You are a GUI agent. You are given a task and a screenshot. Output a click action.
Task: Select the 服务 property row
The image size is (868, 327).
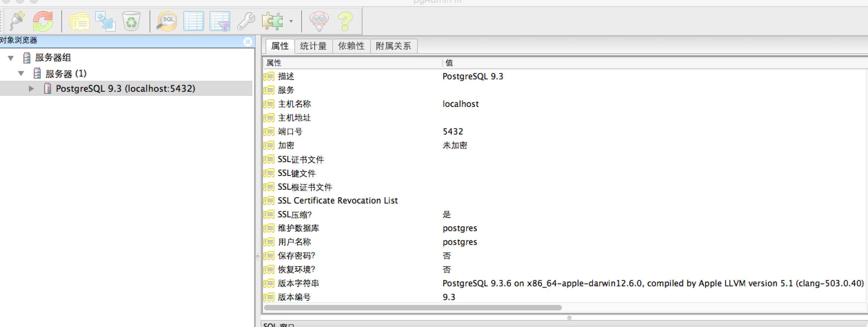coord(565,90)
